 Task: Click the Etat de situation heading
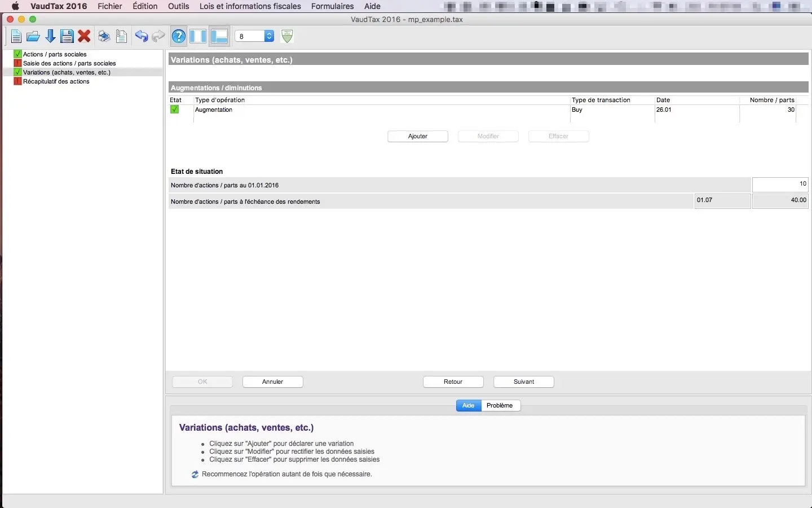197,172
